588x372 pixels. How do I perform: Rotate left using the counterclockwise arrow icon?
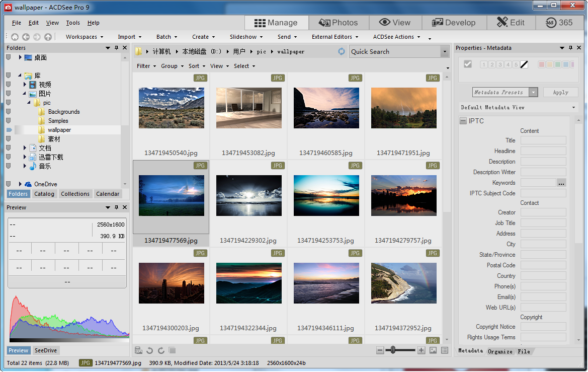pos(149,350)
